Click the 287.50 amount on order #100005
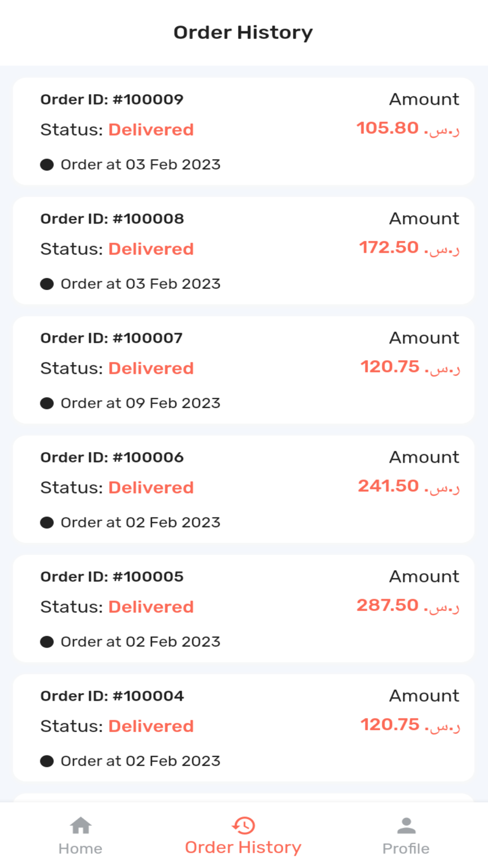 387,605
